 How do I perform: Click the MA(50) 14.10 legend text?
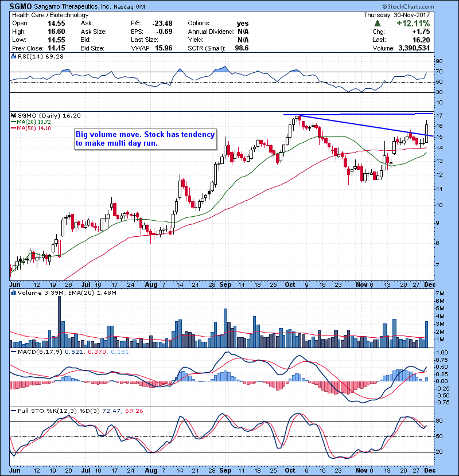(34, 128)
